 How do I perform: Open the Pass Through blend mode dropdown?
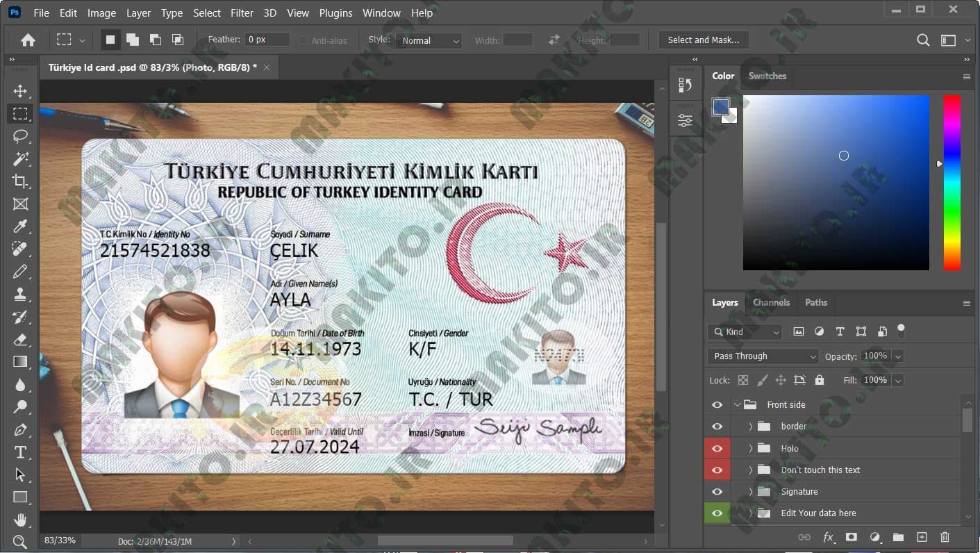(x=763, y=356)
